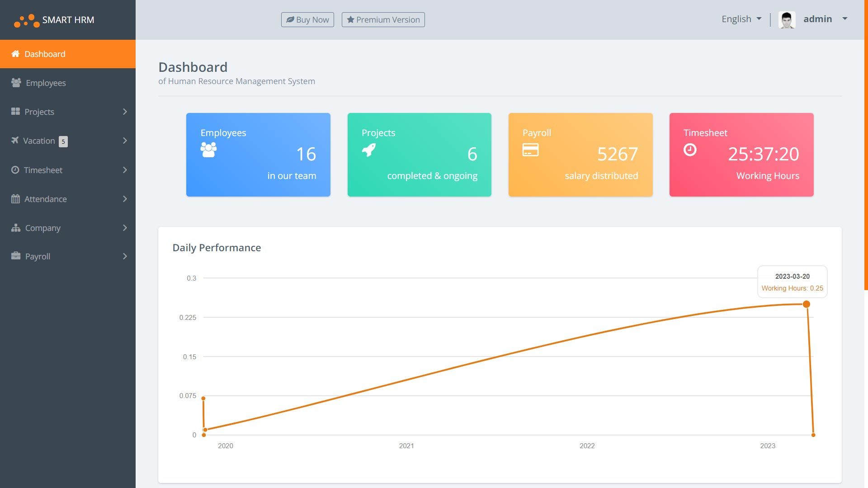Click the Buy Now button
The width and height of the screenshot is (868, 488).
coord(307,19)
